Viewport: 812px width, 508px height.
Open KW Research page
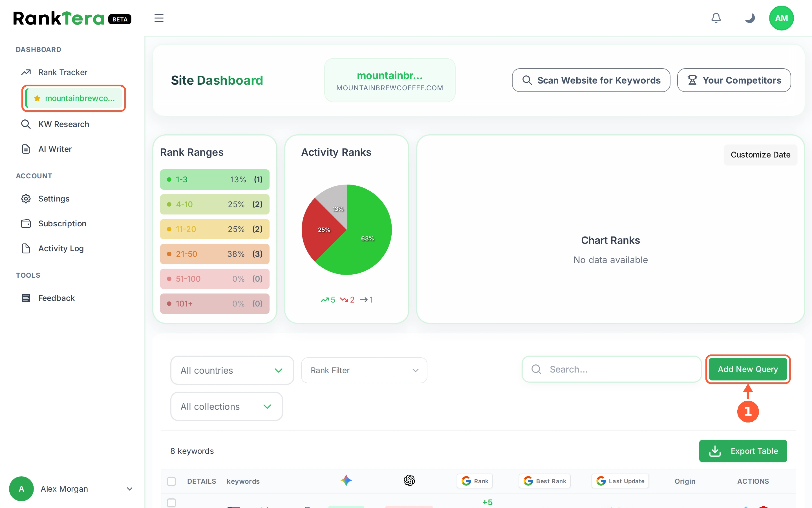coord(63,124)
